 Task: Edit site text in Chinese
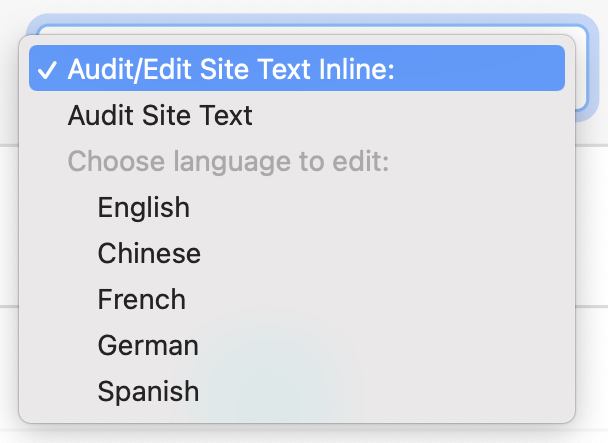(149, 253)
